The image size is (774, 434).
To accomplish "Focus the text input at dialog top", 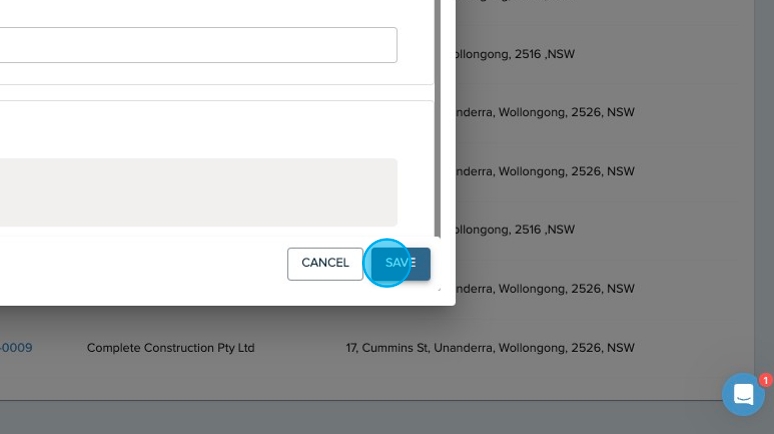I will (x=198, y=45).
